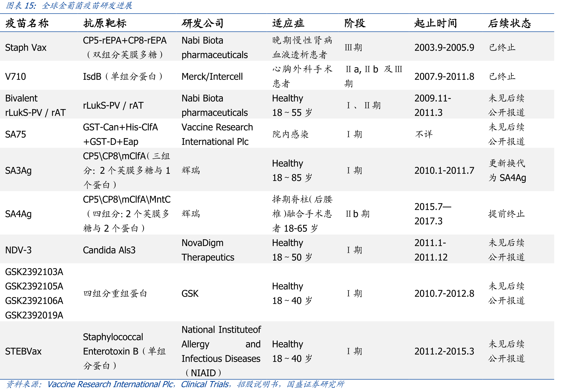Select the Staph Vax vaccine name cell
Viewport: 574px width, 392px height.
click(x=26, y=48)
